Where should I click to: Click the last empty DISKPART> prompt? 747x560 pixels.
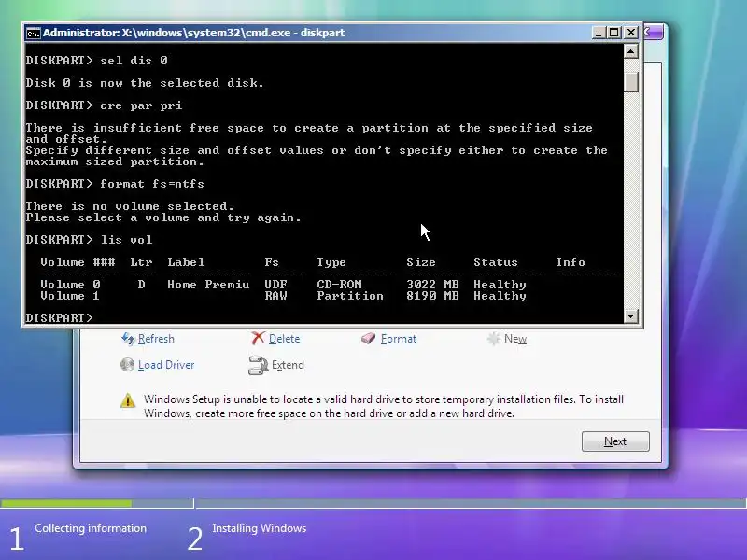pyautogui.click(x=59, y=317)
